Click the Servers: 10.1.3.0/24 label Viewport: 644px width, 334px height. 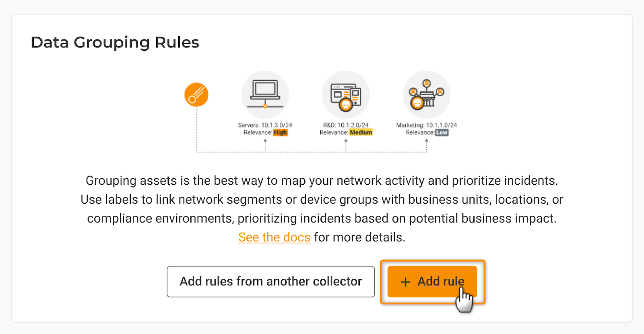(265, 125)
